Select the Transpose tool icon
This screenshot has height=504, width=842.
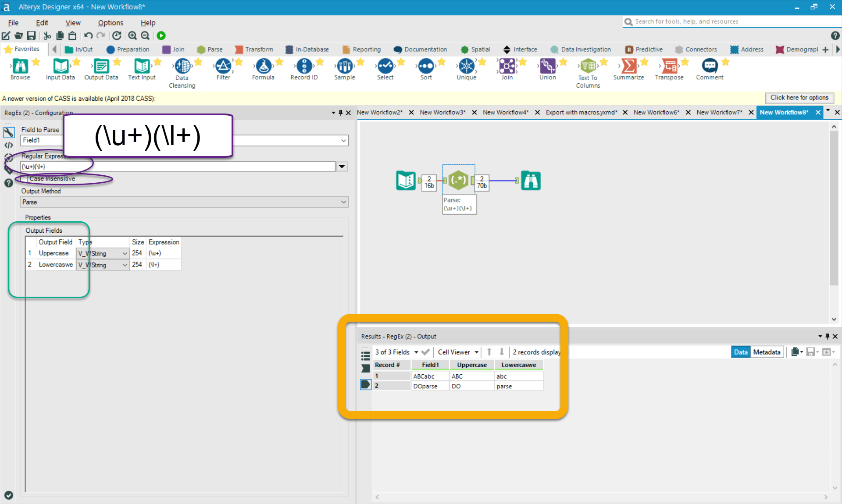click(669, 66)
